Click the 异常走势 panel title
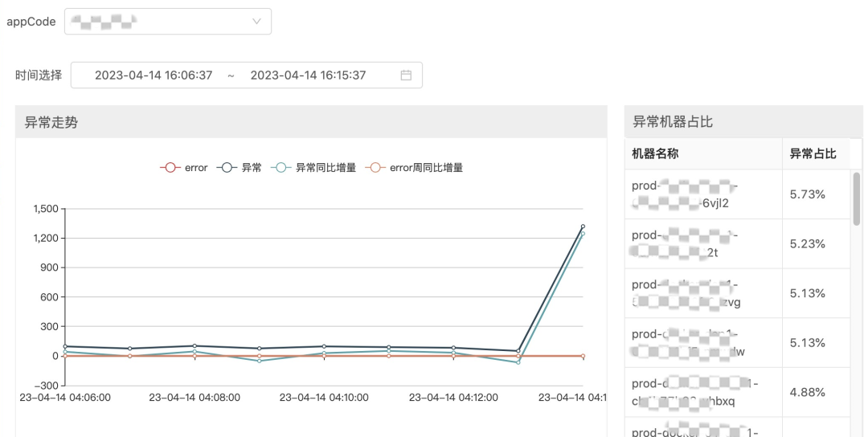 point(51,122)
